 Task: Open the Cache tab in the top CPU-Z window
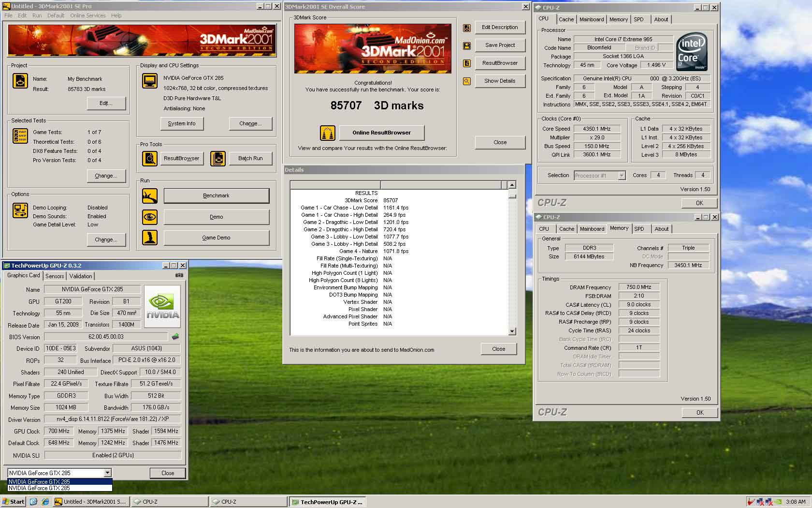pyautogui.click(x=566, y=19)
